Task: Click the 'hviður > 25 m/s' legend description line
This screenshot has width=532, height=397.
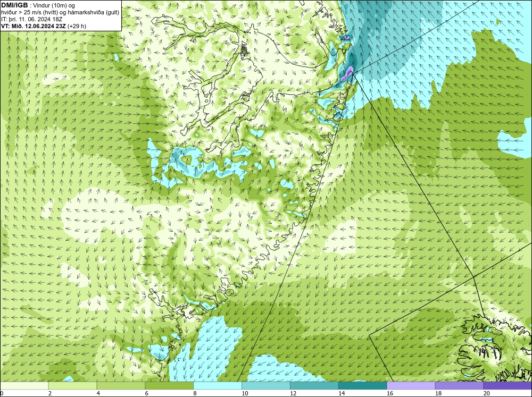Action: (x=60, y=12)
